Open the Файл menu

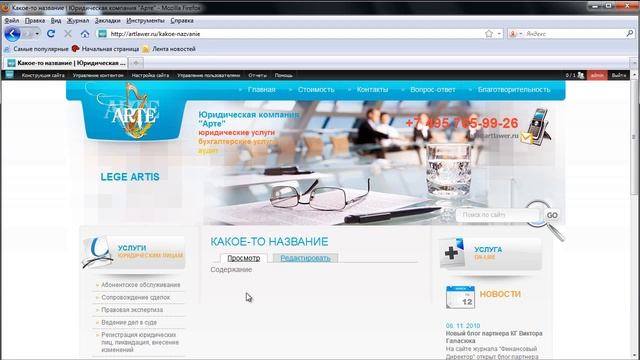pyautogui.click(x=11, y=20)
